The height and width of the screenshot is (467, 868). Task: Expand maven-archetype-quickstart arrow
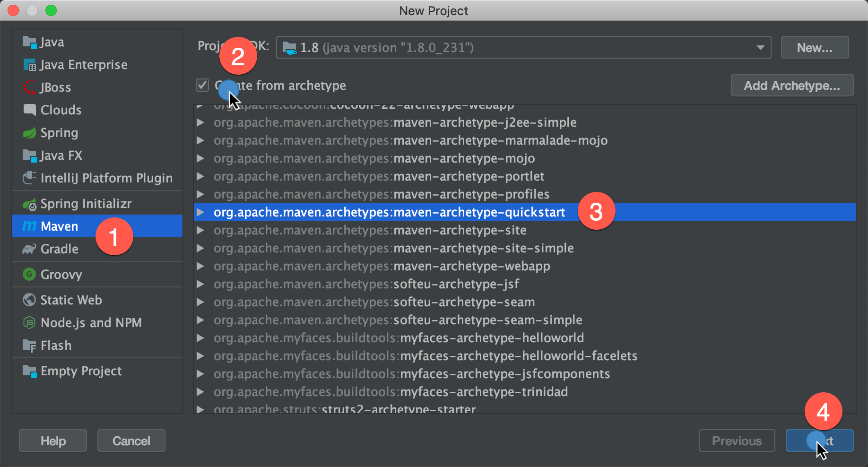click(200, 212)
